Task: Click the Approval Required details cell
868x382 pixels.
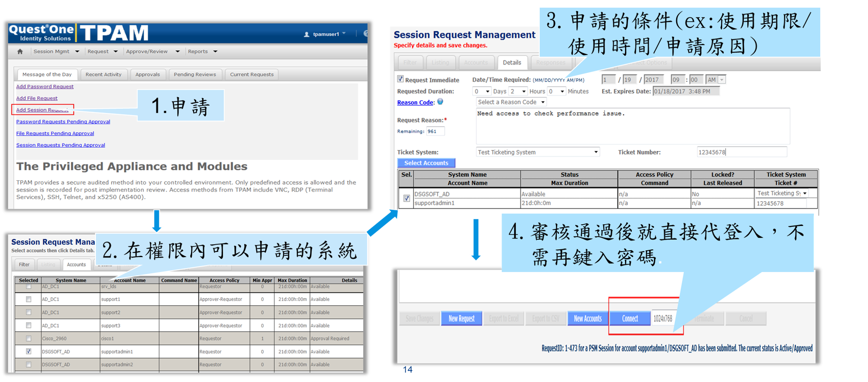Action: click(x=337, y=339)
